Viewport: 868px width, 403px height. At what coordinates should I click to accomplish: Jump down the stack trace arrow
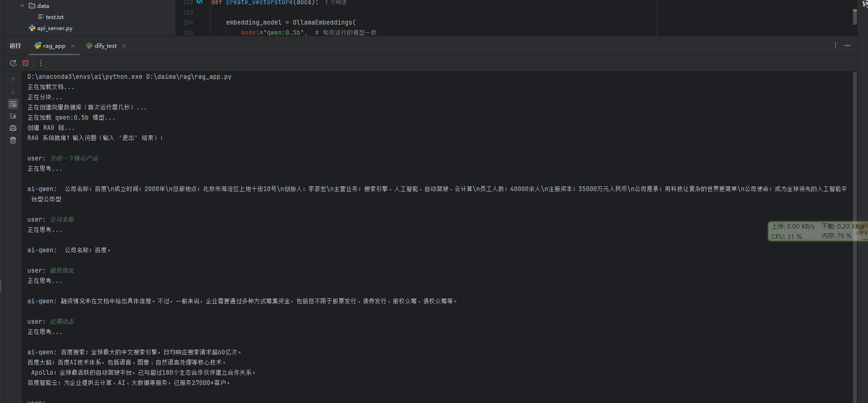coord(13,92)
